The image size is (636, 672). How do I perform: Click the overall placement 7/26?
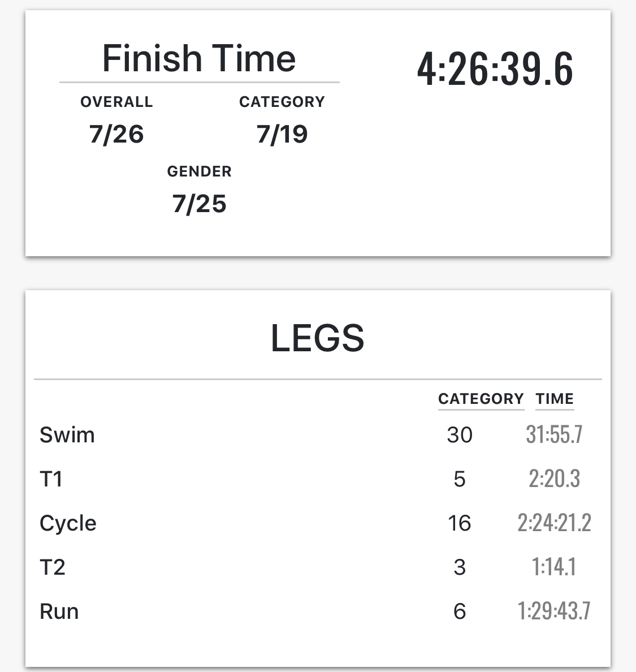(116, 134)
